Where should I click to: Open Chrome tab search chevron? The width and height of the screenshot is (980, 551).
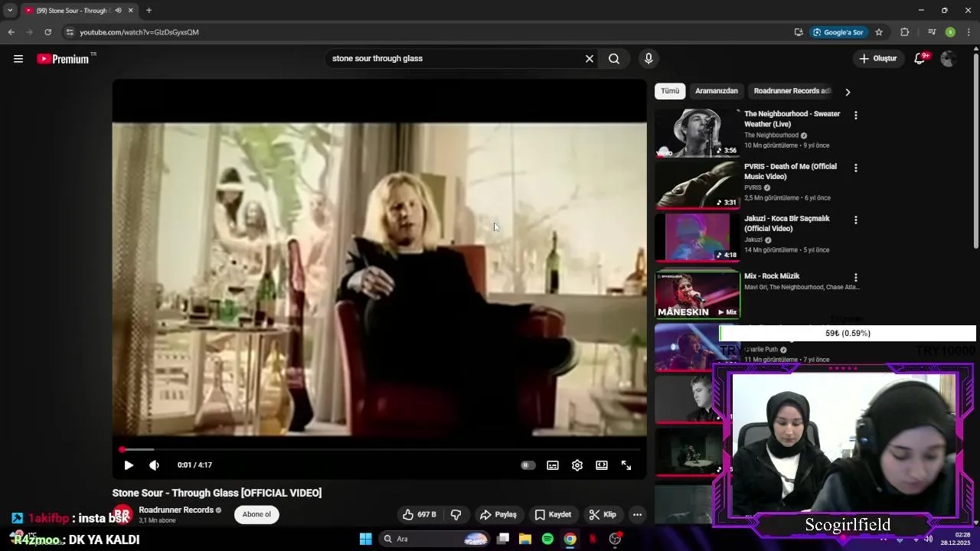(9, 11)
